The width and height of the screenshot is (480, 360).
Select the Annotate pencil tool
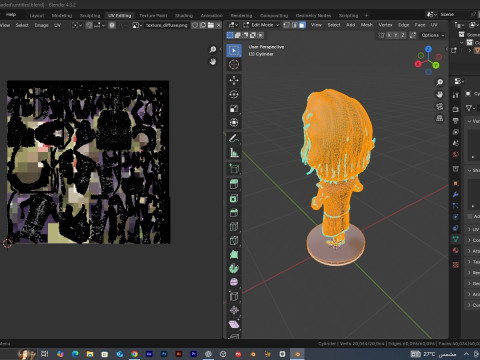[234, 139]
